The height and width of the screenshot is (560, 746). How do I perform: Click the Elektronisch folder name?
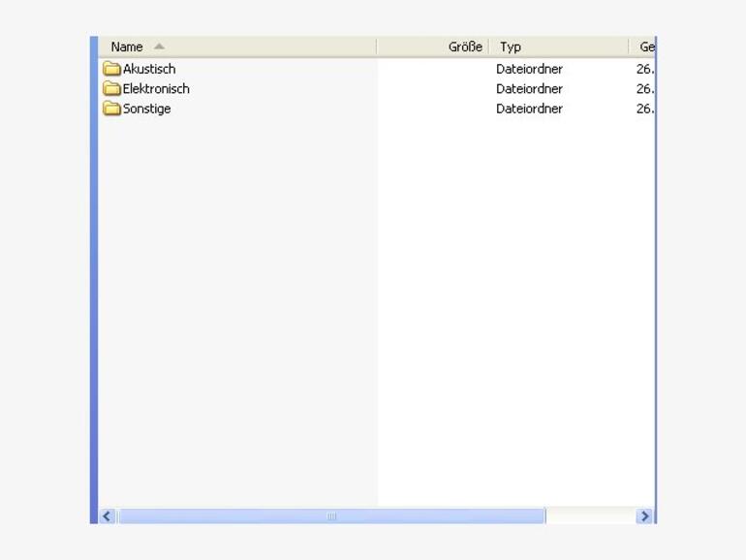pyautogui.click(x=156, y=89)
